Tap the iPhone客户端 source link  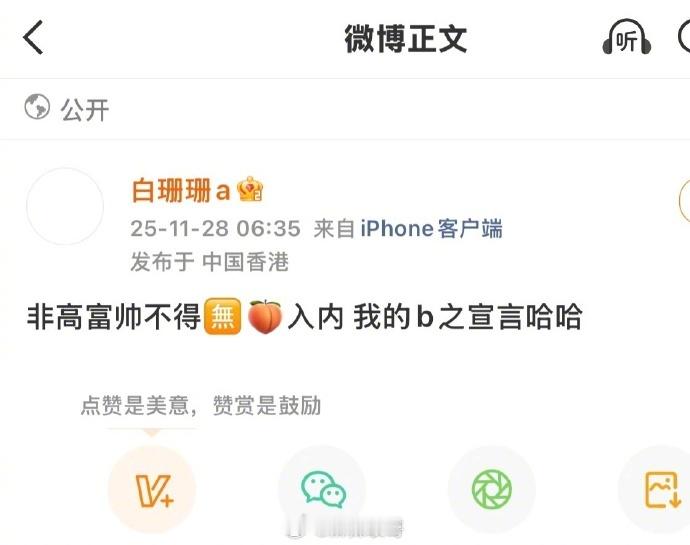(431, 228)
